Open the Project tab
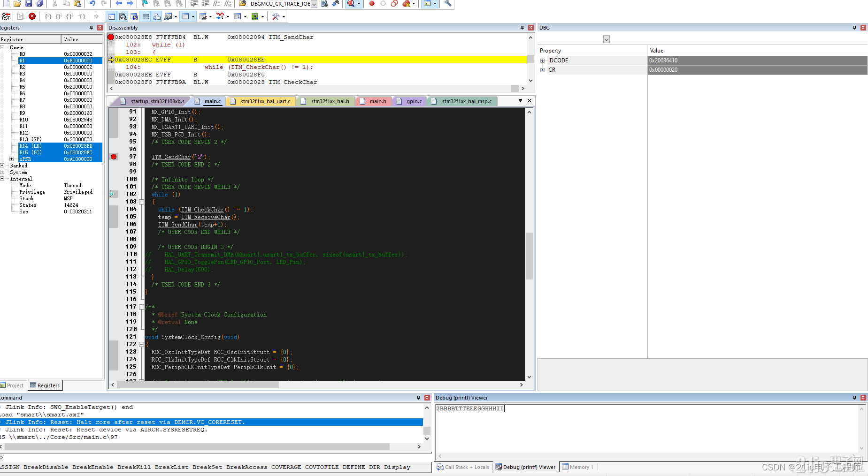Viewport: 868px width, 476px height. click(12, 385)
